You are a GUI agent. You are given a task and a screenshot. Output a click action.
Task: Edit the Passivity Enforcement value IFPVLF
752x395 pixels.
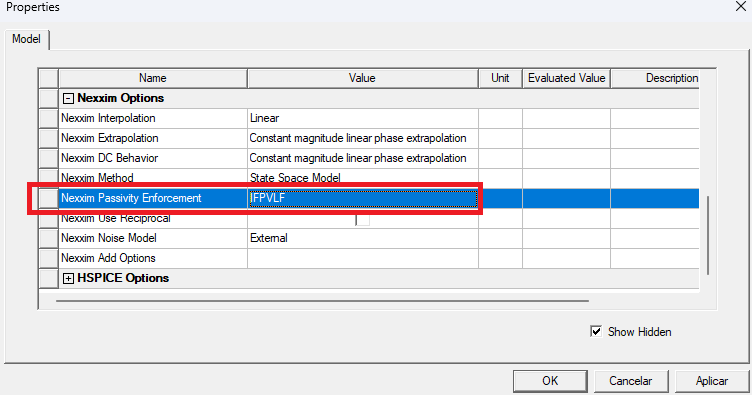[x=363, y=198]
